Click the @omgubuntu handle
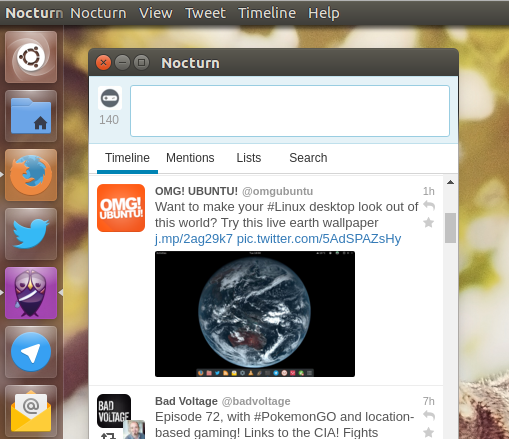This screenshot has width=509, height=439. (x=277, y=191)
